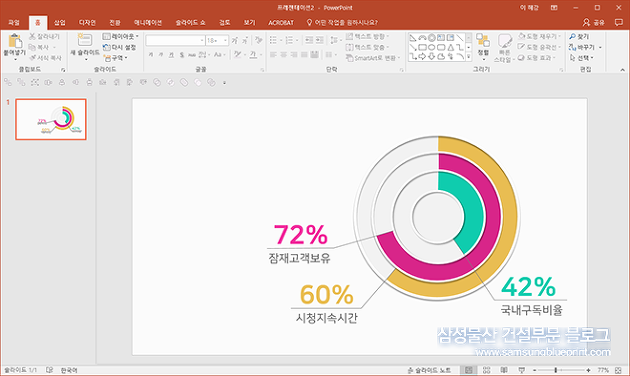
Task: Click Cut (잘라내기) in the clipboard group
Action: [x=45, y=37]
